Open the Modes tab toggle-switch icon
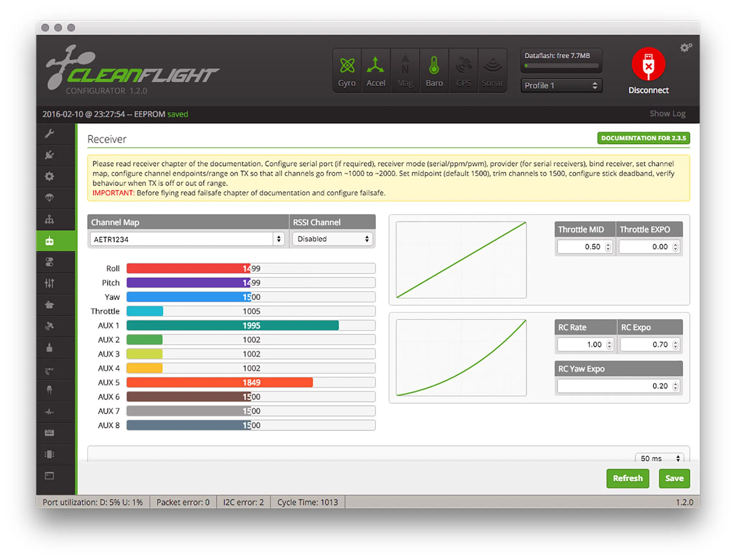Screen dimensions: 736x560 point(50,262)
